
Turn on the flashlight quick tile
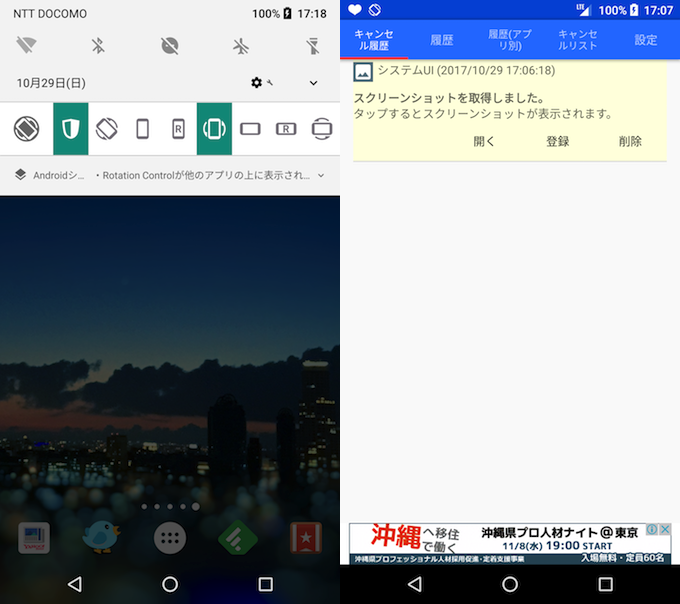[x=311, y=46]
